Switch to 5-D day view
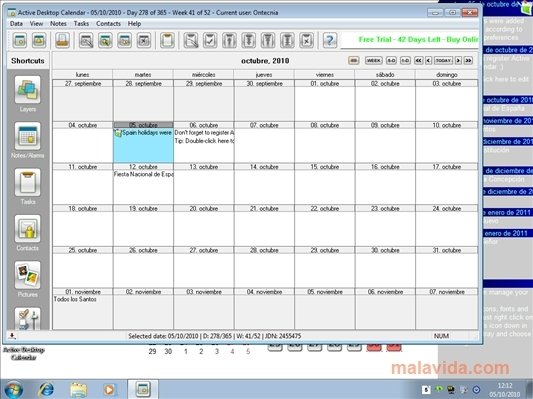 391,60
